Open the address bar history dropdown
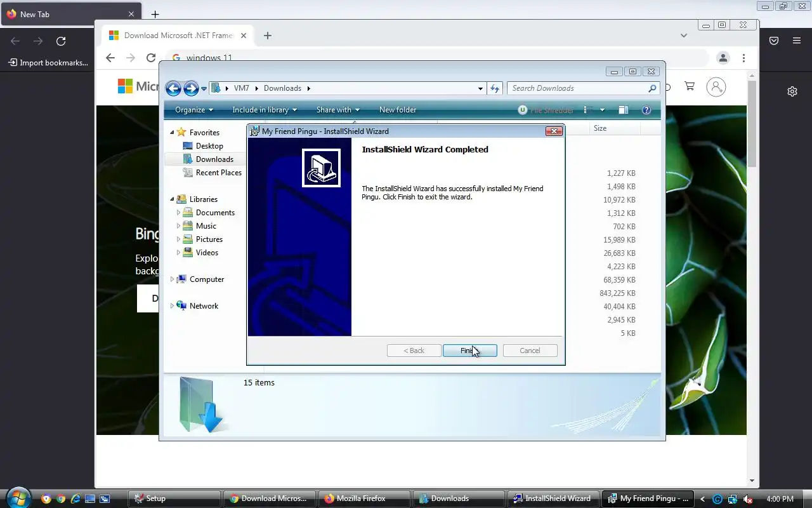 [480, 89]
